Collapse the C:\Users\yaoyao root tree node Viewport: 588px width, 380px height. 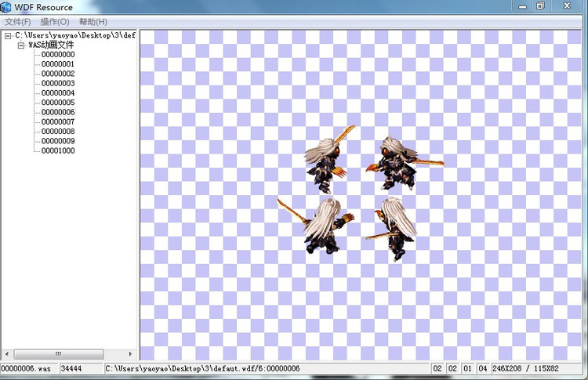tap(8, 36)
